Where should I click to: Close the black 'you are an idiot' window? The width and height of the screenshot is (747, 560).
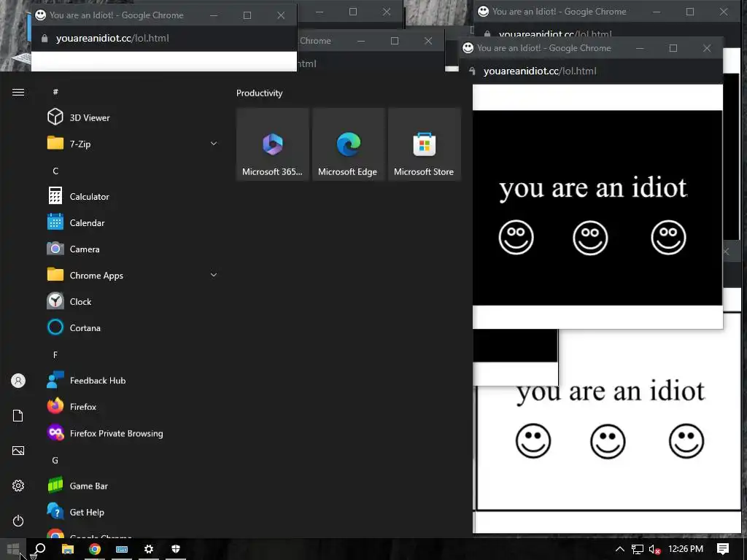(706, 48)
